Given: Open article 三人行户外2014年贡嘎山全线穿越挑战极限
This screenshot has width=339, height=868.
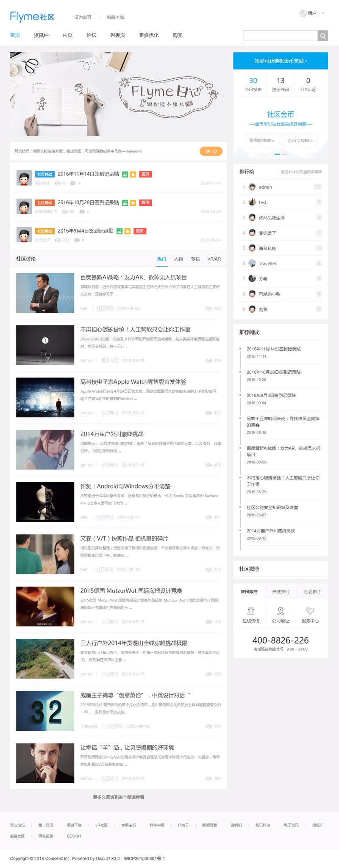Looking at the screenshot, I should (133, 643).
